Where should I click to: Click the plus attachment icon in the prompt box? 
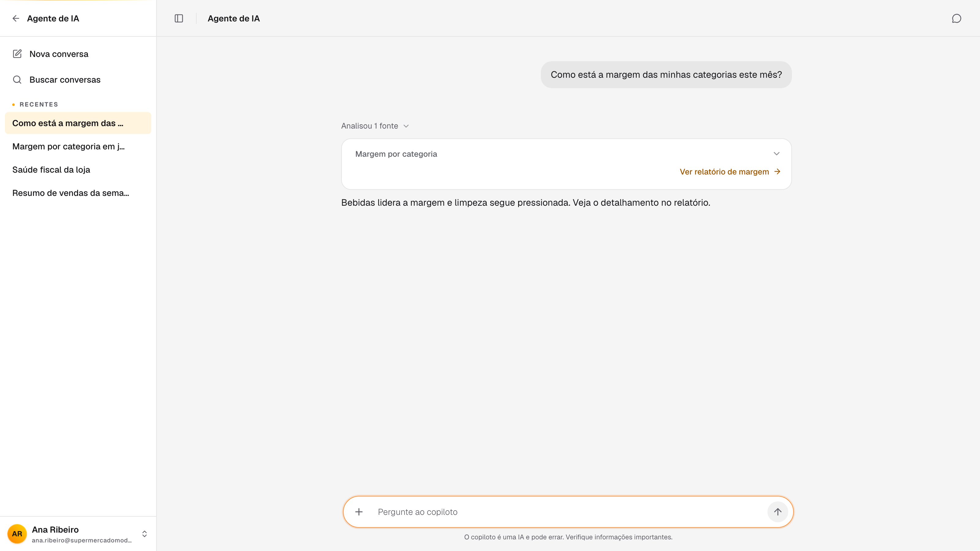(359, 512)
